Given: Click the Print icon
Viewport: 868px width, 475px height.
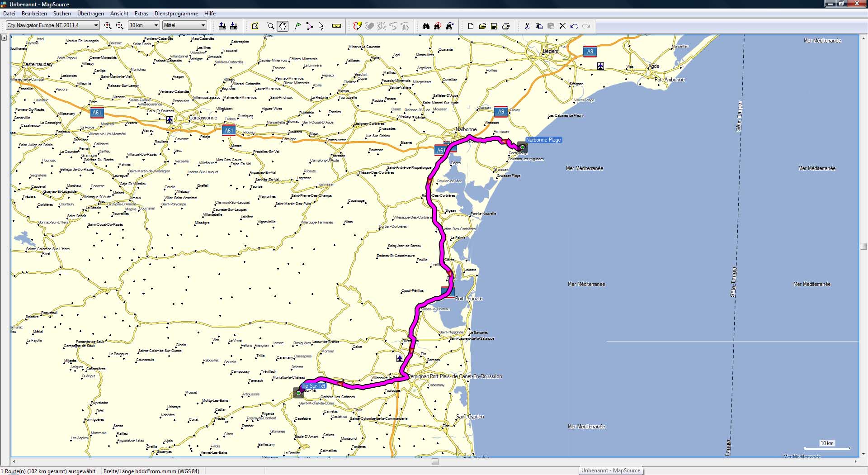Looking at the screenshot, I should pos(506,26).
